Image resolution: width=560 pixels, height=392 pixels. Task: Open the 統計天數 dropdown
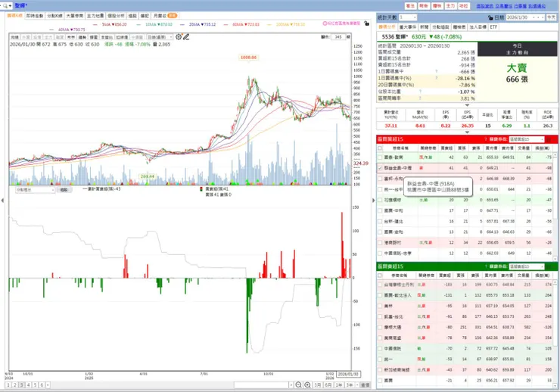coord(408,17)
